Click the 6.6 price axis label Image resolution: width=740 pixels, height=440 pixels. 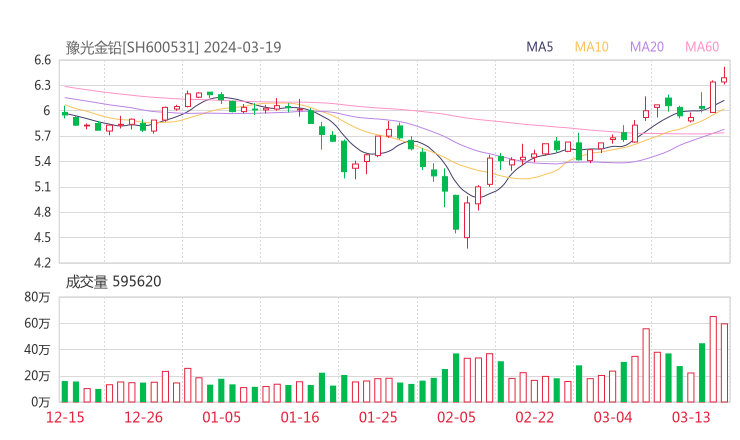click(42, 60)
